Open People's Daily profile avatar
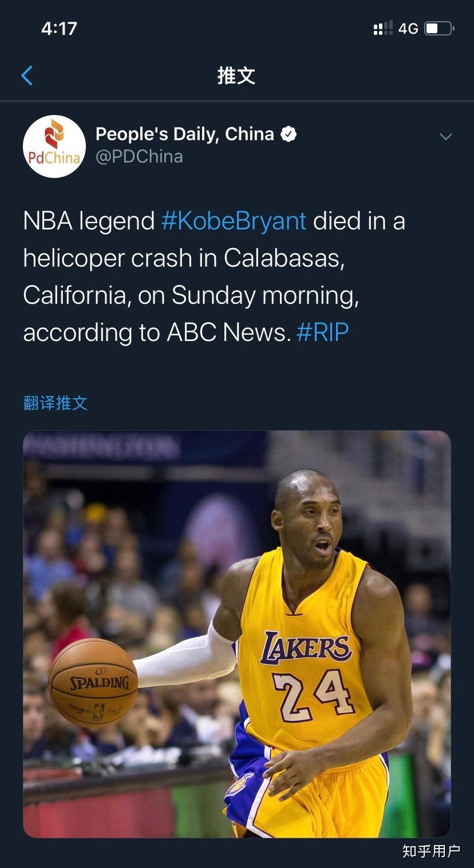474x868 pixels. 54,146
